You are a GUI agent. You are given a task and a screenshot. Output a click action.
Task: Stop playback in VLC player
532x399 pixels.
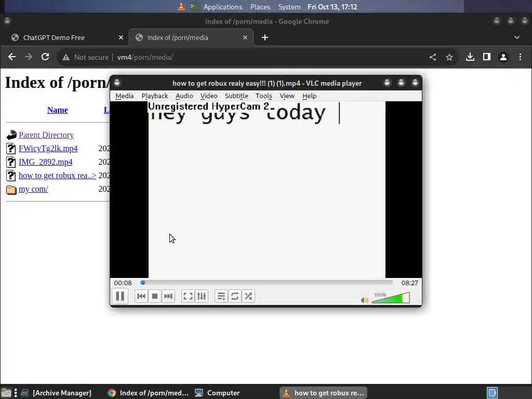tap(155, 296)
